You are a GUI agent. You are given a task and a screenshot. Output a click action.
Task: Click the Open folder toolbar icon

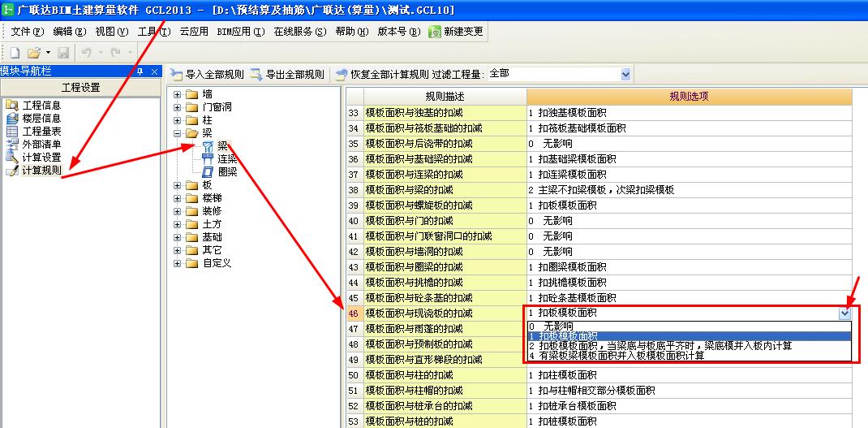(x=34, y=53)
